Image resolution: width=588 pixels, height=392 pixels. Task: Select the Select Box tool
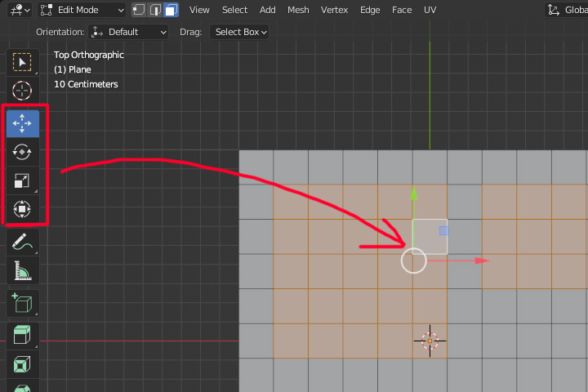tap(23, 62)
